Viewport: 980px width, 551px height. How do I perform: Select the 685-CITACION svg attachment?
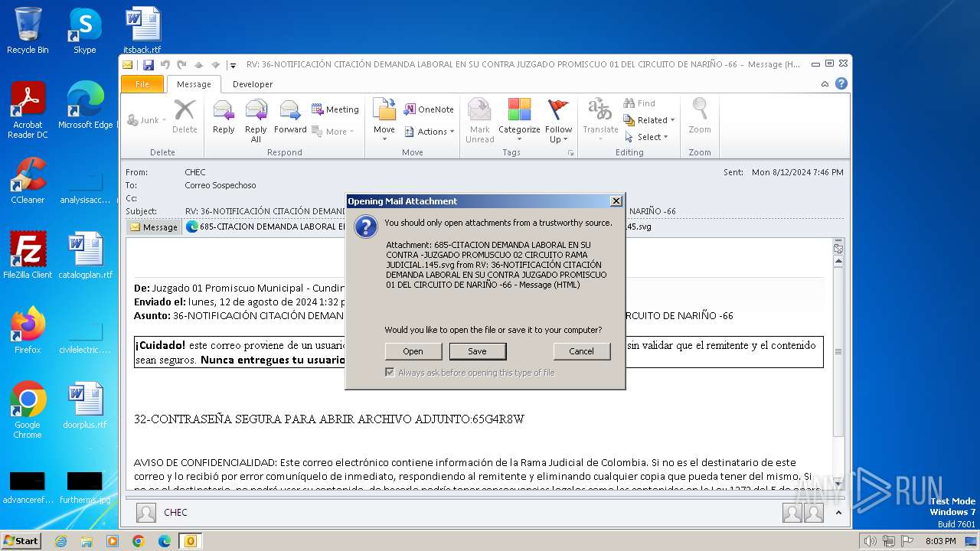(417, 227)
